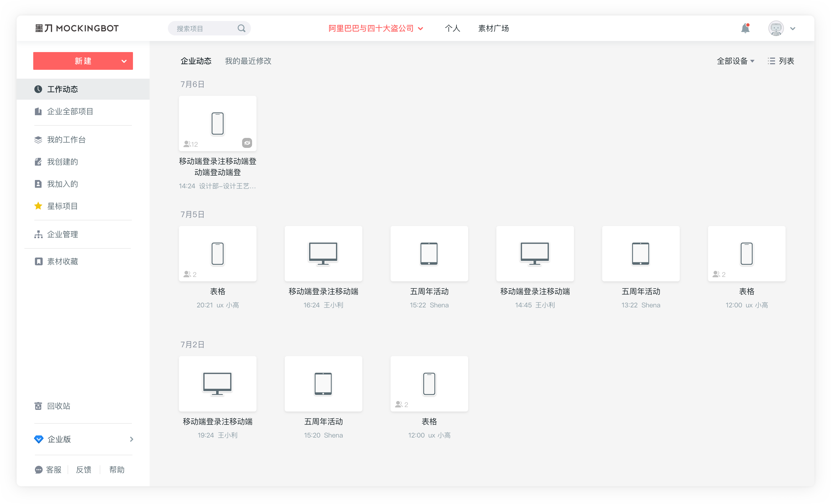Expand the user account menu chevron

[x=793, y=29]
